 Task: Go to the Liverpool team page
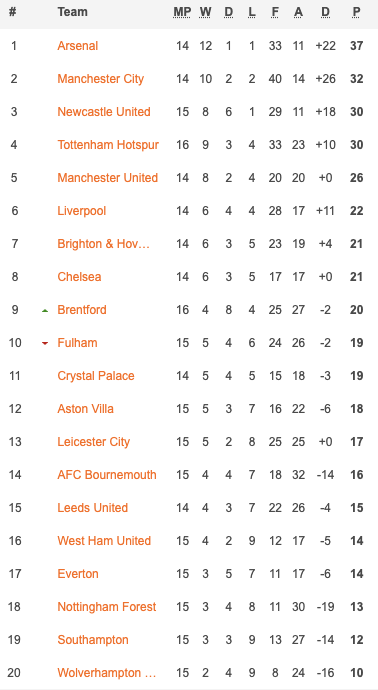(81, 211)
